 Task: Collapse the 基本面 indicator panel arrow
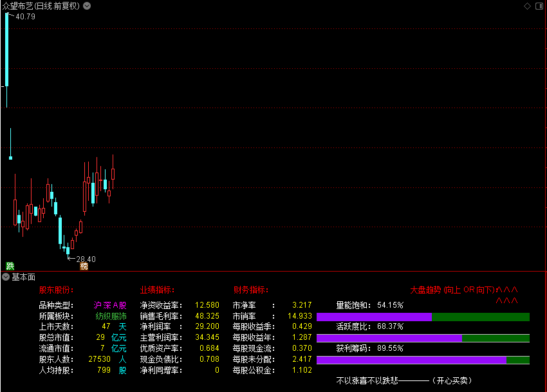(6, 277)
